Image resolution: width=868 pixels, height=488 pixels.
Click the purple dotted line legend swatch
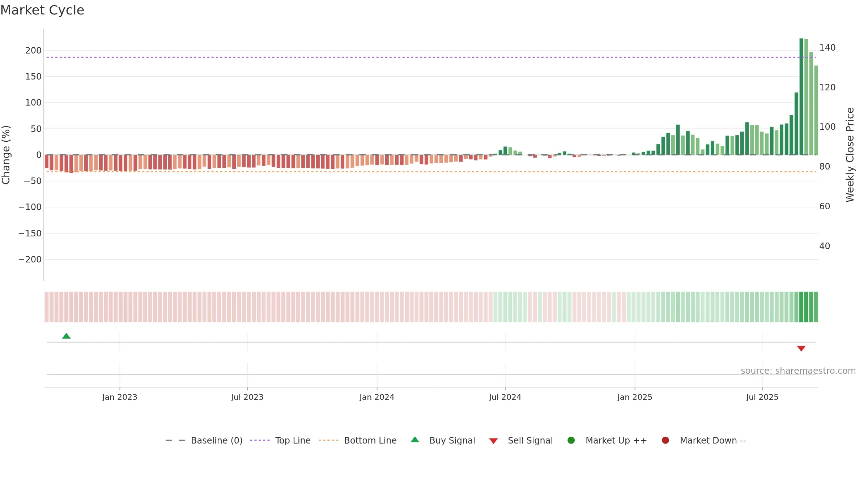260,440
